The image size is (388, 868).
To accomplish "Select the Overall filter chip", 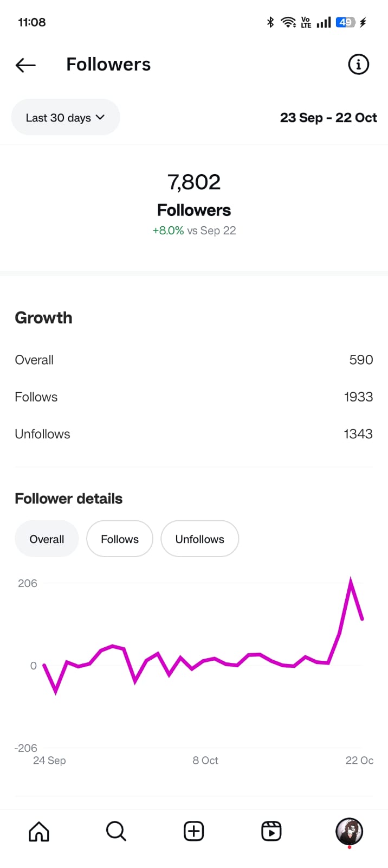I will pyautogui.click(x=47, y=539).
